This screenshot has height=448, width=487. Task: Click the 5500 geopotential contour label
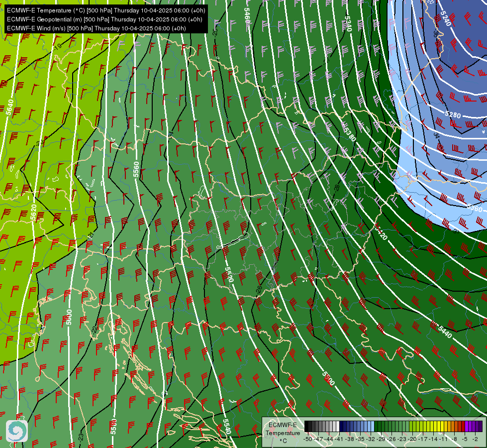coord(328,378)
